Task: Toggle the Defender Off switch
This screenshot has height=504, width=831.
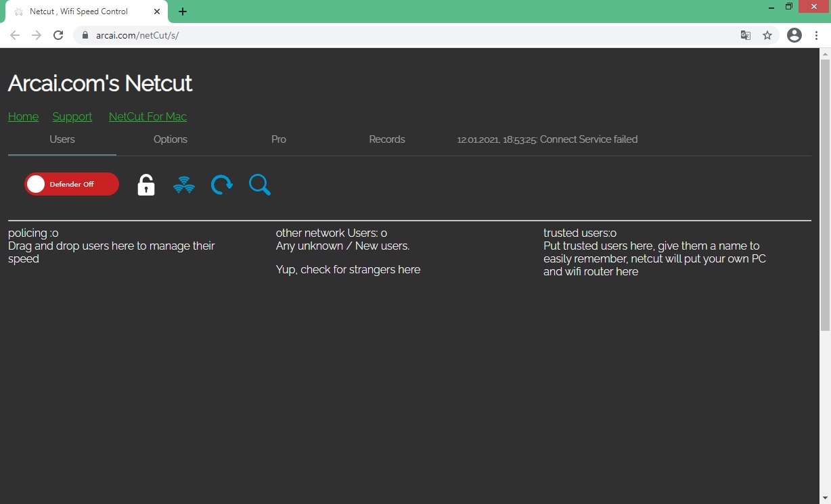Action: (x=72, y=184)
